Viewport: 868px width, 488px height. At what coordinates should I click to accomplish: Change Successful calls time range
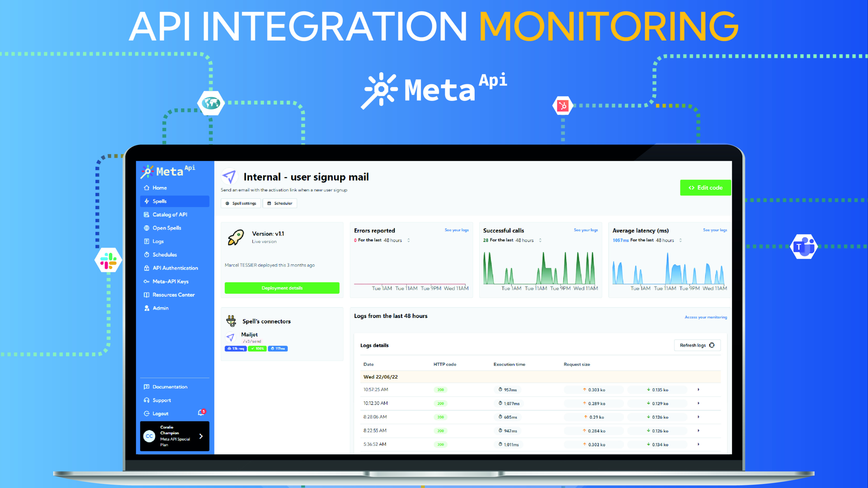pyautogui.click(x=528, y=240)
